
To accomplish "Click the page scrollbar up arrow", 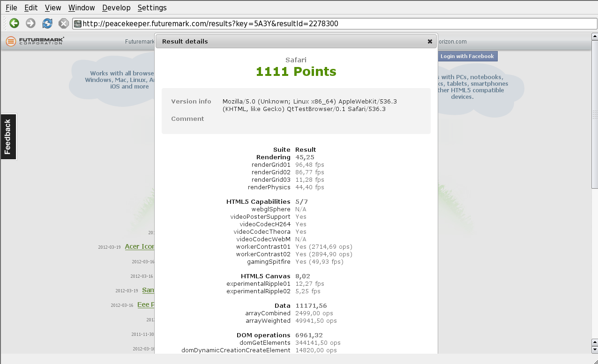I will click(x=595, y=37).
